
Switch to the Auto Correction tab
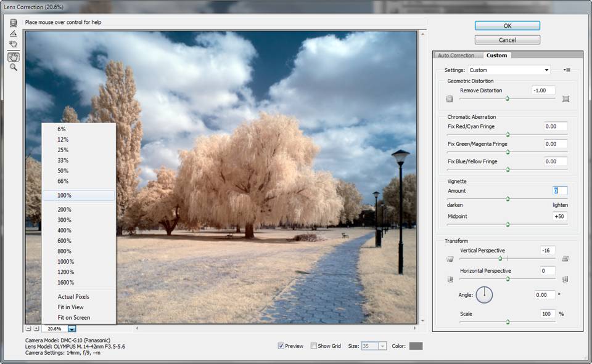pyautogui.click(x=456, y=55)
